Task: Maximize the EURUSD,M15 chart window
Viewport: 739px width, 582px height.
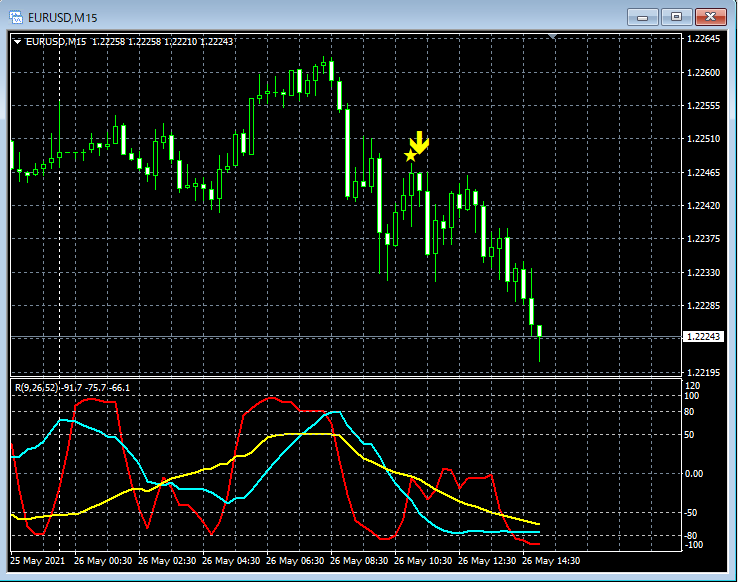Action: (677, 17)
